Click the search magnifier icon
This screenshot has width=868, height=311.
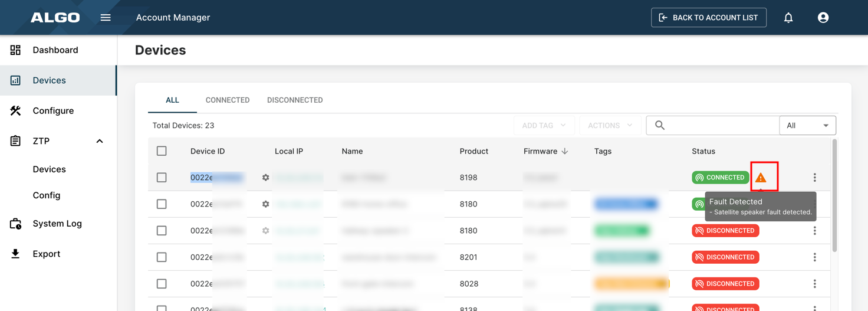click(x=660, y=126)
